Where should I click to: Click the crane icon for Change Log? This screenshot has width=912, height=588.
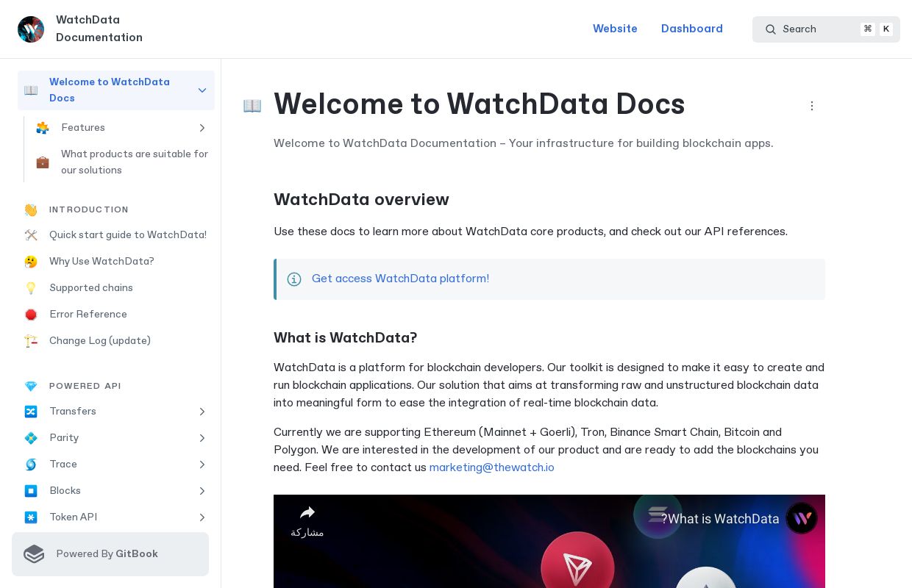pos(31,341)
